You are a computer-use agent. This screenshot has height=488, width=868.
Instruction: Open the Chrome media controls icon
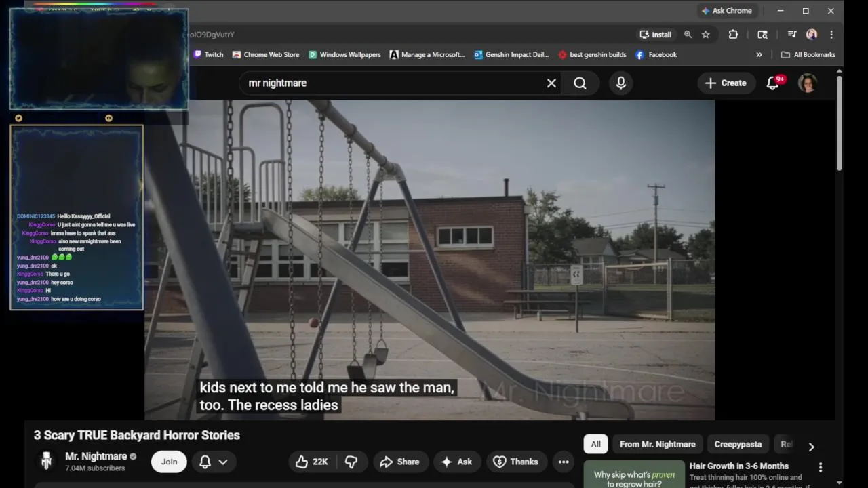(x=791, y=35)
